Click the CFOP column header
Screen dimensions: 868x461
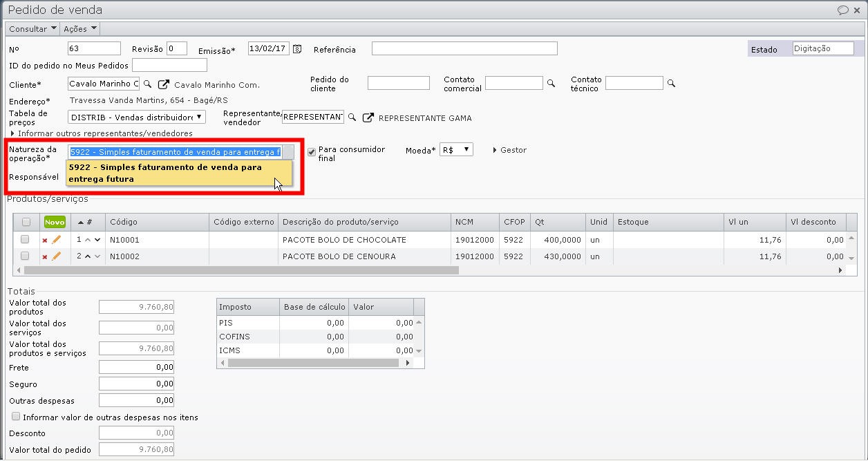pos(514,222)
